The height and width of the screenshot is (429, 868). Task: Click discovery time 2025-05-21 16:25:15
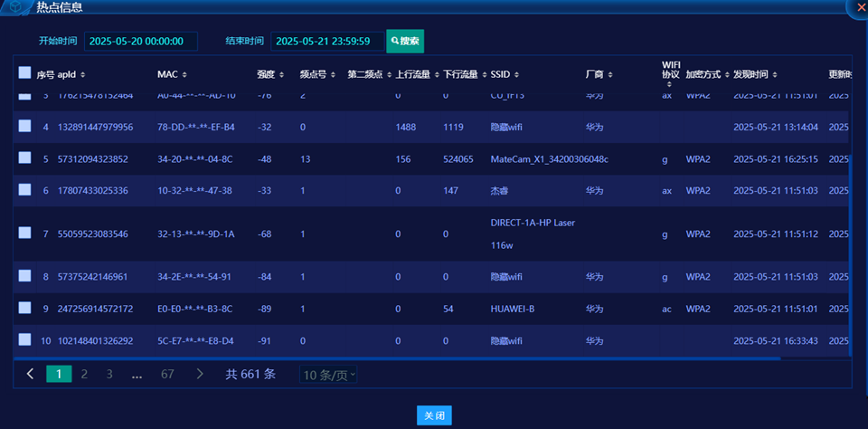[776, 159]
